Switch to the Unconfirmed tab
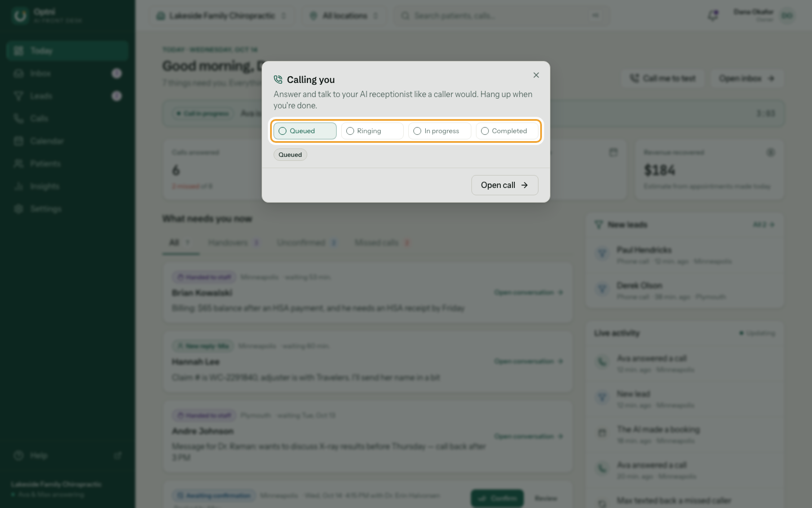The height and width of the screenshot is (508, 812). (307, 243)
